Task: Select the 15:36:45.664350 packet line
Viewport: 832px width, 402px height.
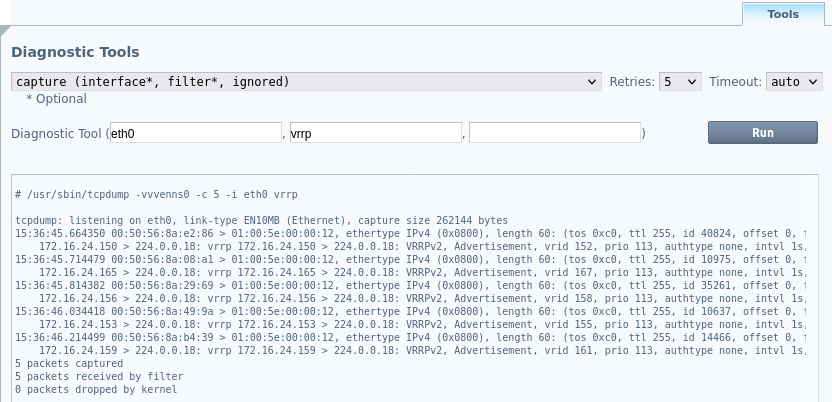Action: click(400, 233)
